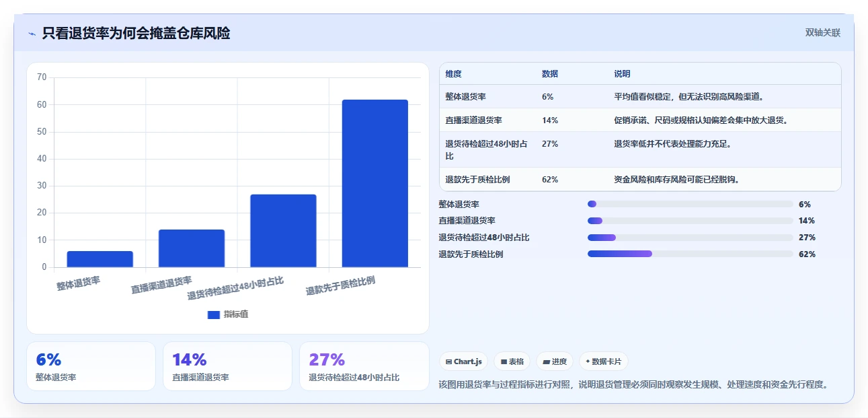Click the text 平均值看似稳定，但无法识别高风险渠道。
Screen dimensions: 868x418
coord(689,97)
